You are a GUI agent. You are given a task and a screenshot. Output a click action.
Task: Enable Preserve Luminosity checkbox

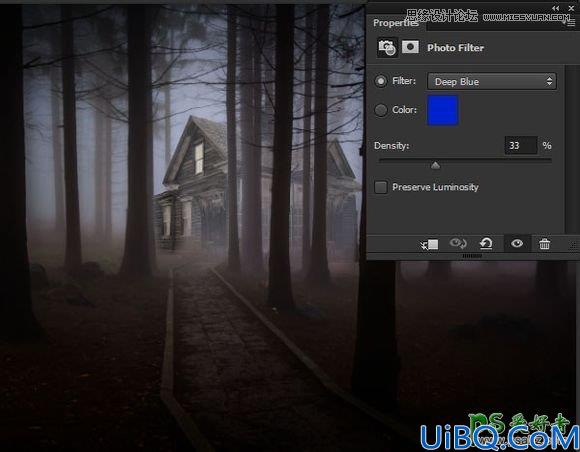pyautogui.click(x=381, y=187)
